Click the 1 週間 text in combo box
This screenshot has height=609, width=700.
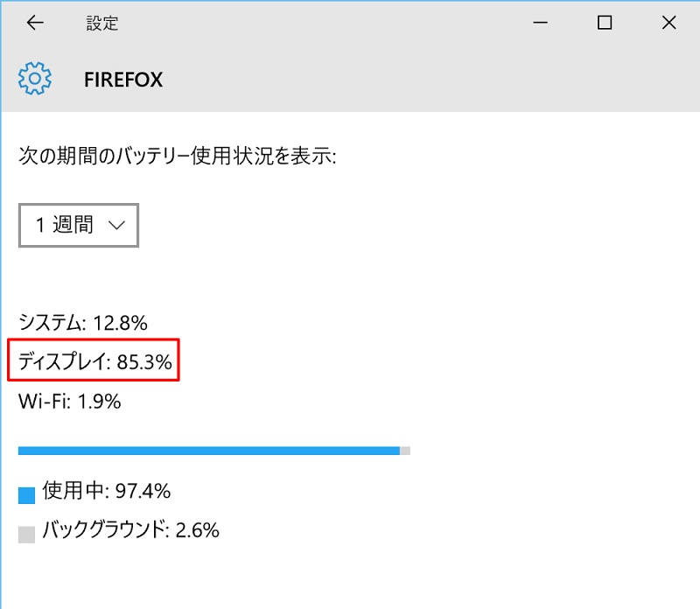(64, 225)
